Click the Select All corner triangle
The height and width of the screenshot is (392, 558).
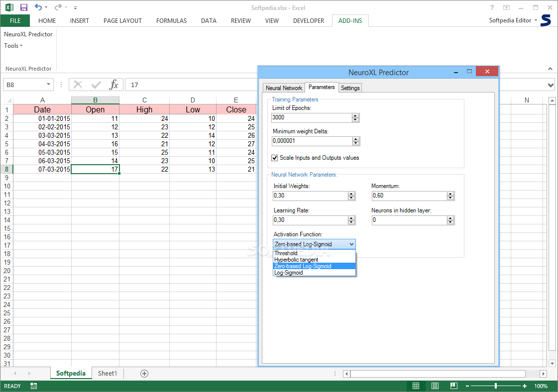(9, 100)
